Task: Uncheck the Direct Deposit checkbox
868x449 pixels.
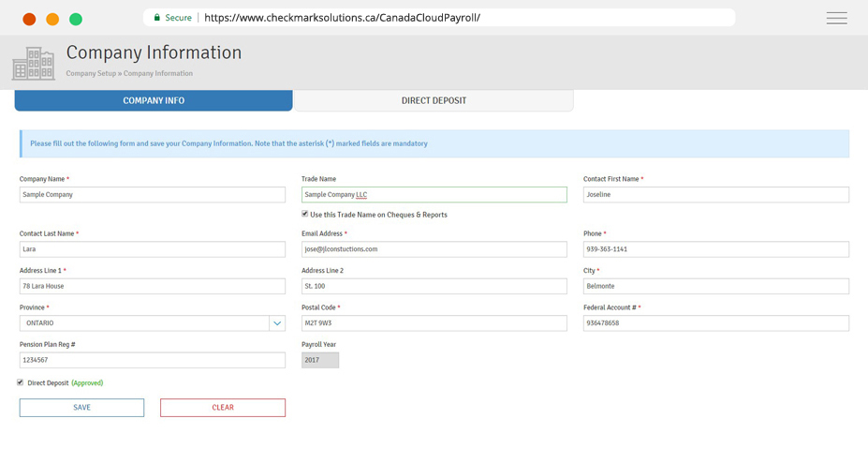Action: [x=21, y=382]
